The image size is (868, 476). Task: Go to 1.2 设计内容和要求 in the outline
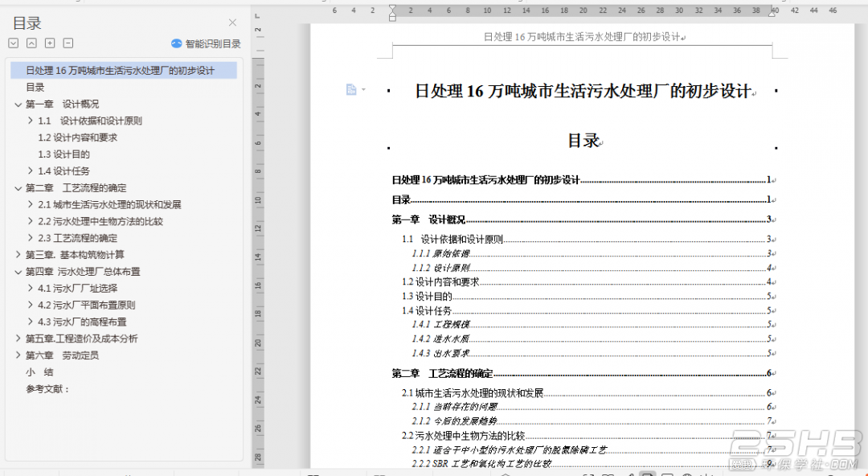pos(77,137)
